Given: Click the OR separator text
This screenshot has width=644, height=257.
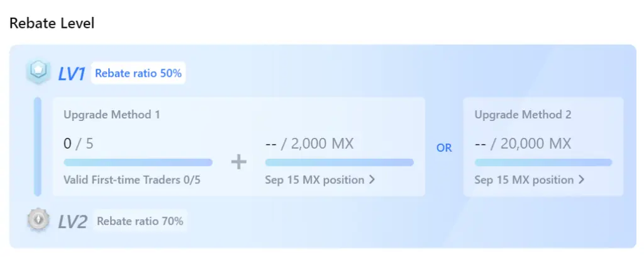Looking at the screenshot, I should [444, 148].
